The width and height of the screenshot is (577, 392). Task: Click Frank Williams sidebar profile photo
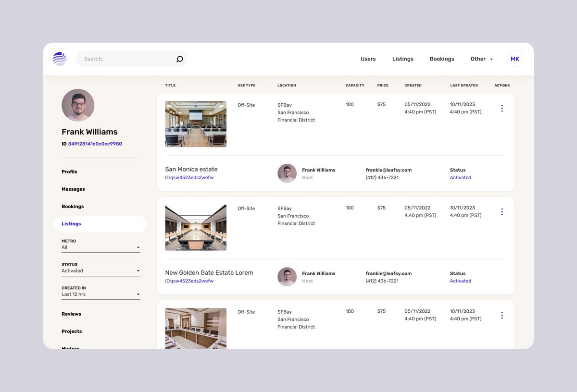[78, 105]
